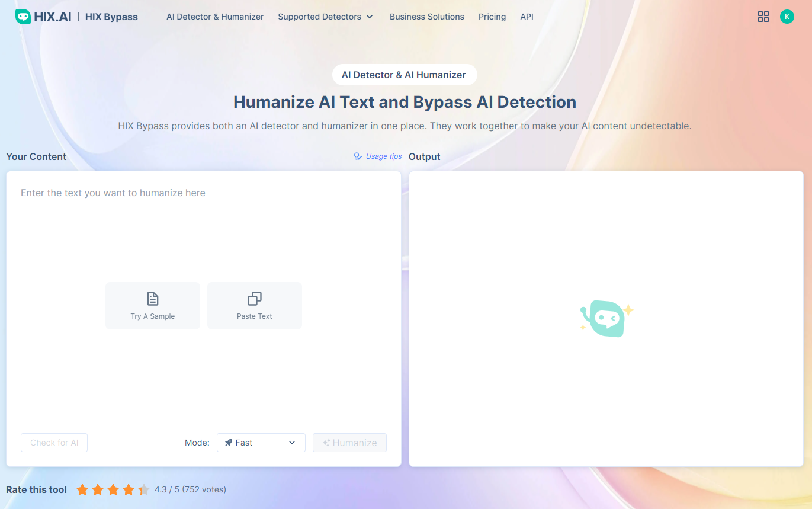Rate the tool with the first star
This screenshot has height=509, width=812.
(x=82, y=489)
